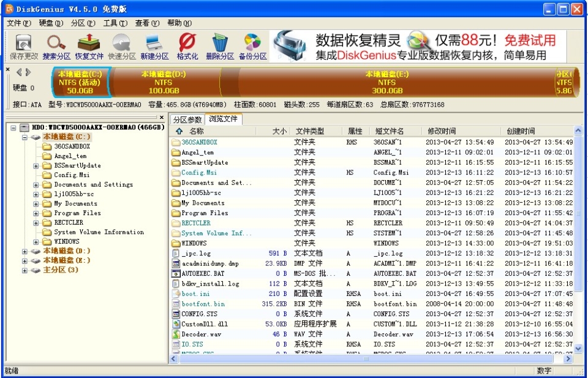The height and width of the screenshot is (378, 588).
Task: Expand My Documents in the tree
Action: pos(36,204)
